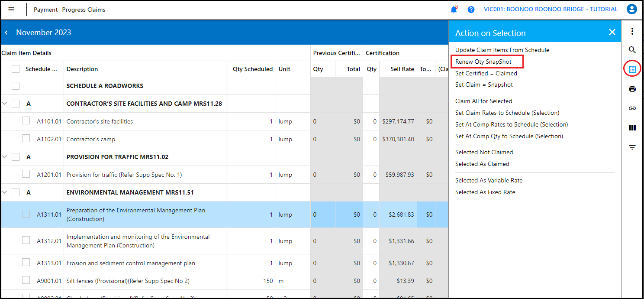Choose Renew Qty SnapShot
The width and height of the screenshot is (644, 299).
point(483,62)
